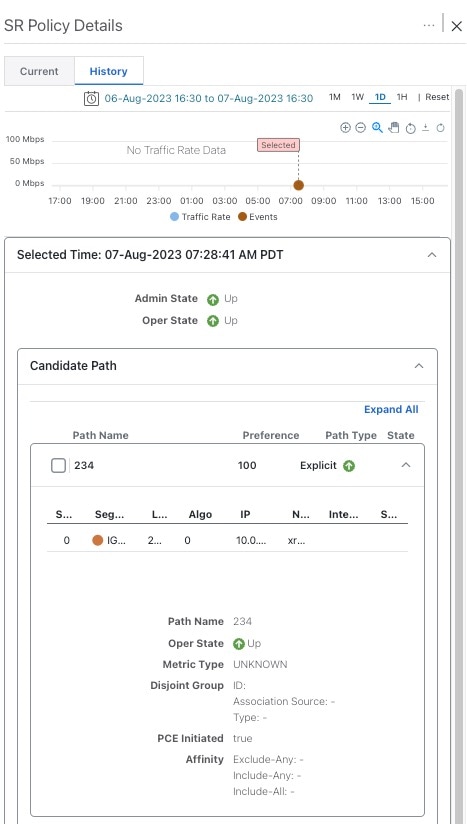Switch to the Current tab
Viewport: 467px width, 824px height.
point(39,71)
